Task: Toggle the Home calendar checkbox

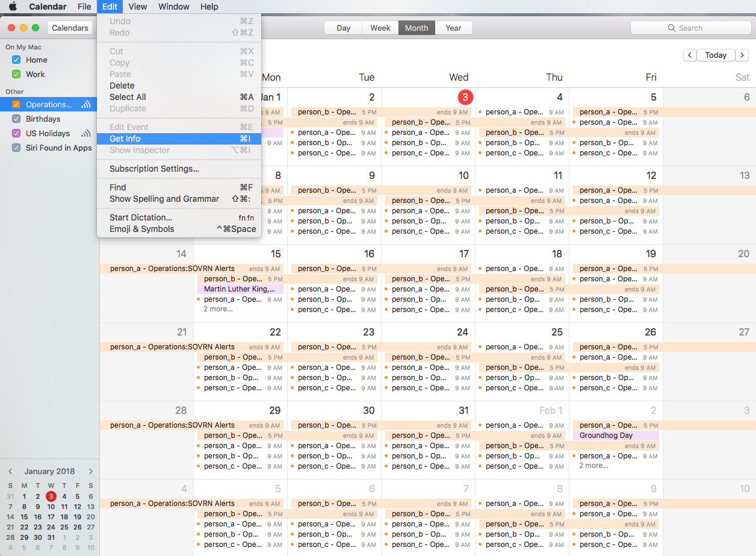Action: 16,60
